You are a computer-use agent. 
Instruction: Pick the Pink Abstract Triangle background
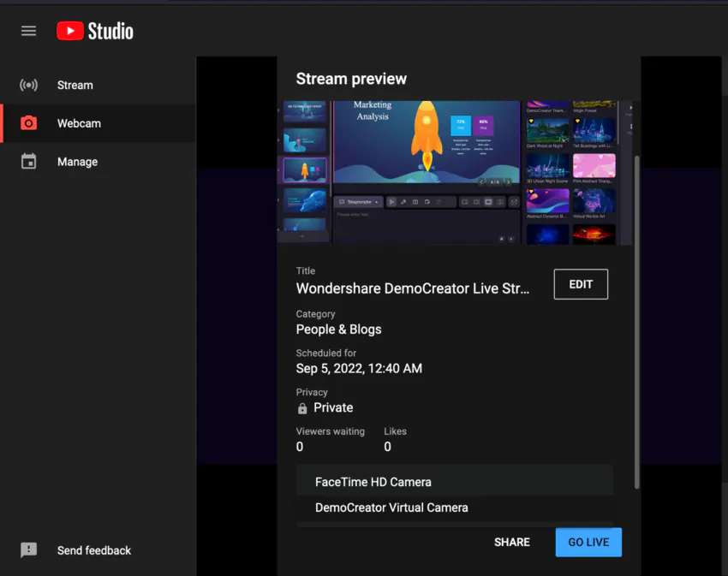594,166
